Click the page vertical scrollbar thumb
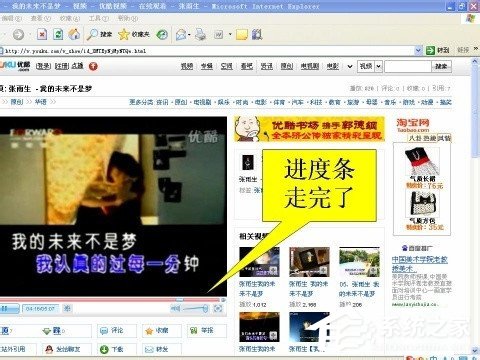Viewport: 480px width, 360px height. point(476,112)
